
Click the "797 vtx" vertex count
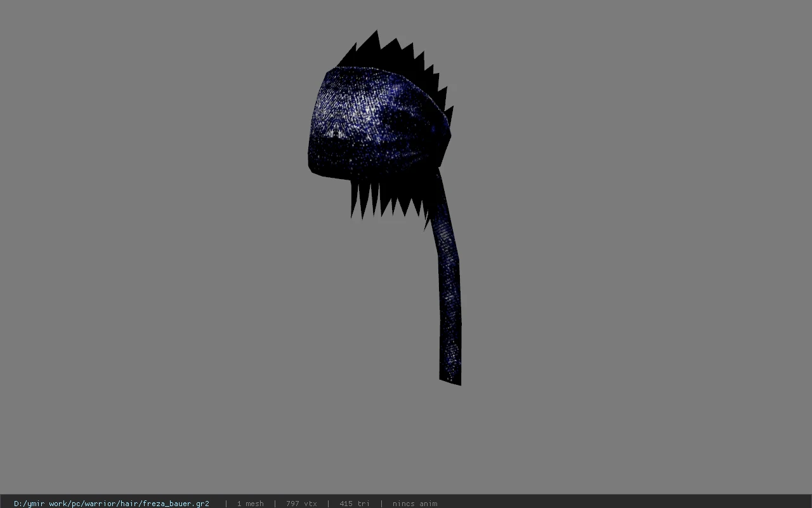[x=301, y=504]
